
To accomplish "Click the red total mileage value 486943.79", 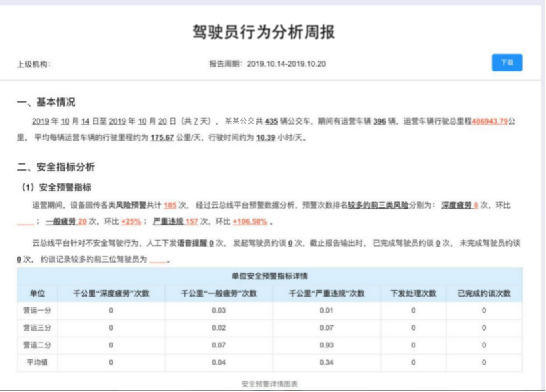I will 490,121.
